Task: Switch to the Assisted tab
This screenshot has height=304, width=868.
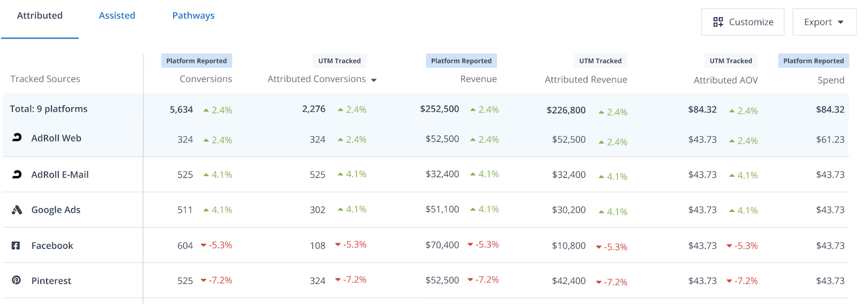Action: (x=117, y=16)
